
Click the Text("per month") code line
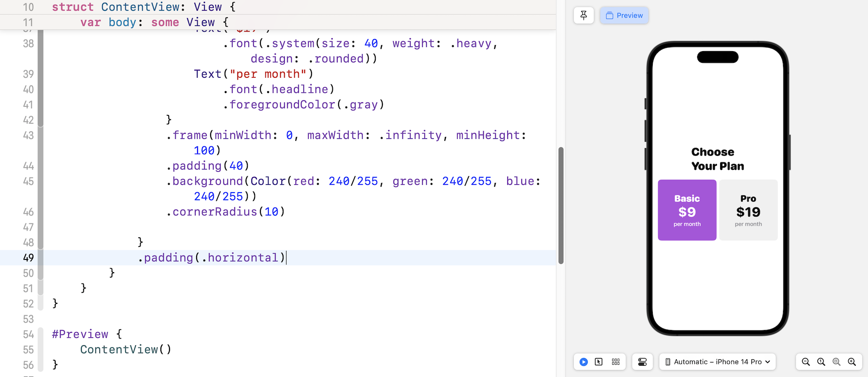tap(254, 74)
